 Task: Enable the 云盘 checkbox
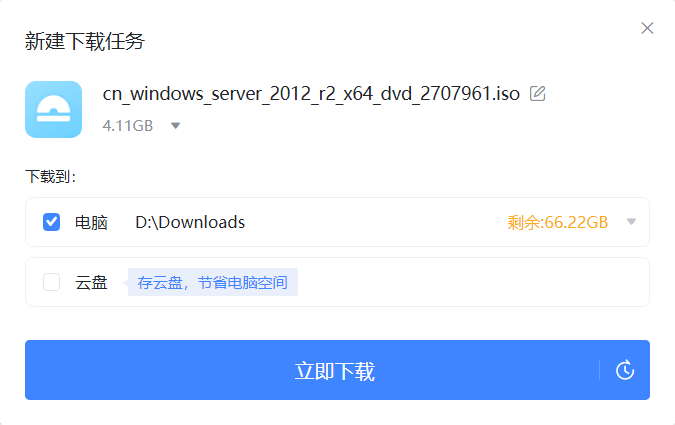(x=51, y=282)
